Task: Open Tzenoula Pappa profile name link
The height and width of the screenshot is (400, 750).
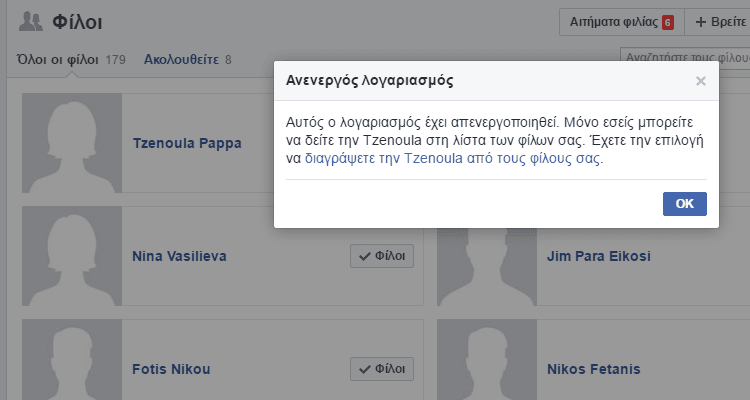Action: click(187, 143)
